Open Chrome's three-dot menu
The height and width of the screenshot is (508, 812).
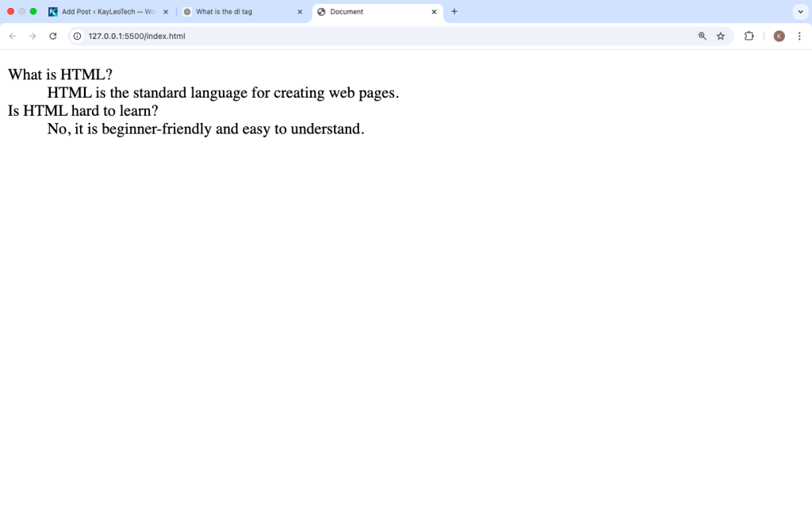pyautogui.click(x=799, y=36)
